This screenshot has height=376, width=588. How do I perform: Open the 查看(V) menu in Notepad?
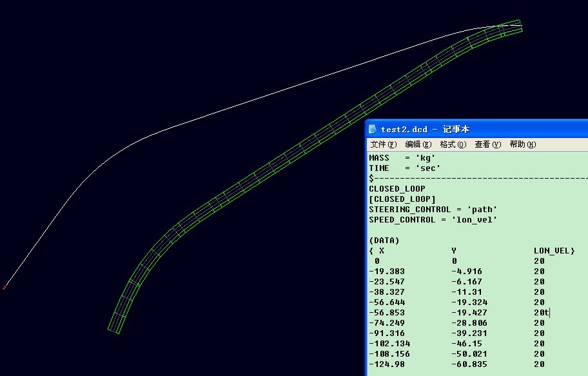click(488, 144)
